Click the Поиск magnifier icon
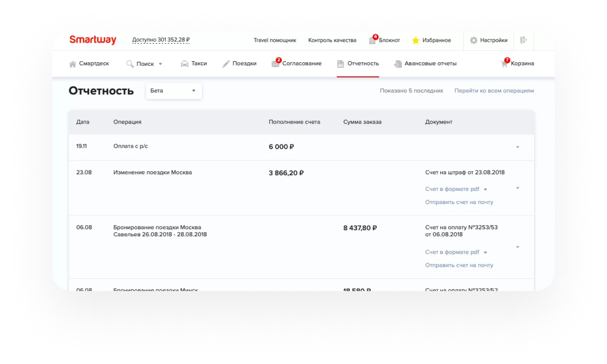This screenshot has width=607, height=364. 130,64
